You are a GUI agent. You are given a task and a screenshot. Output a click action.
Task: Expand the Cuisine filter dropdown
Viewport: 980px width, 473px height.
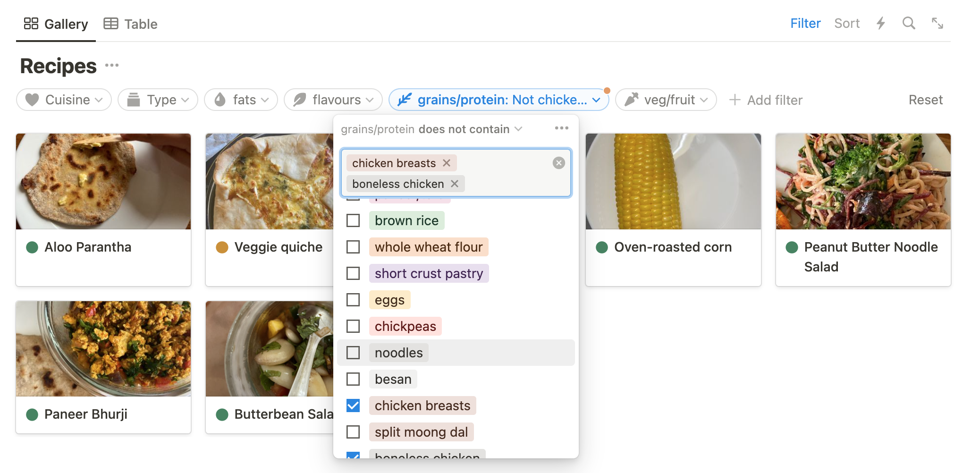(x=64, y=100)
